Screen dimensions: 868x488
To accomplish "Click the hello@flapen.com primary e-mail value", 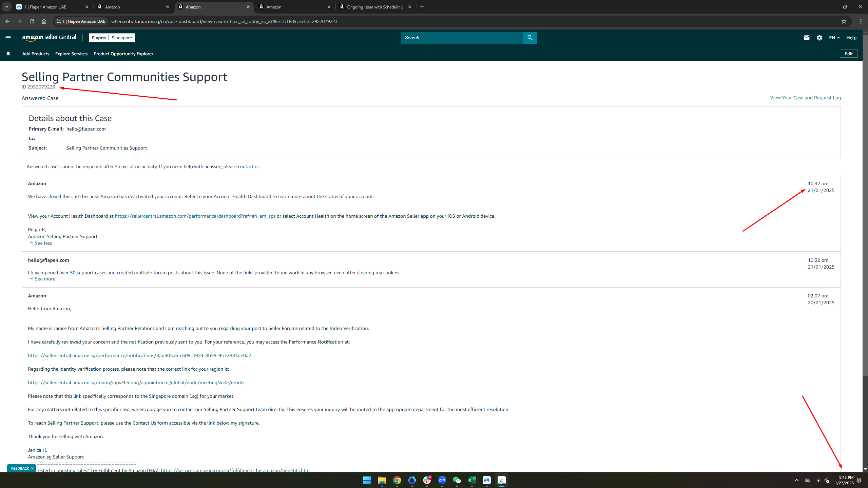I will click(86, 129).
